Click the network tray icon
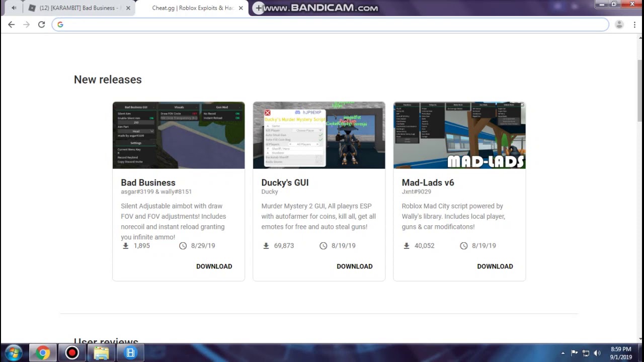The width and height of the screenshot is (644, 362). click(586, 353)
